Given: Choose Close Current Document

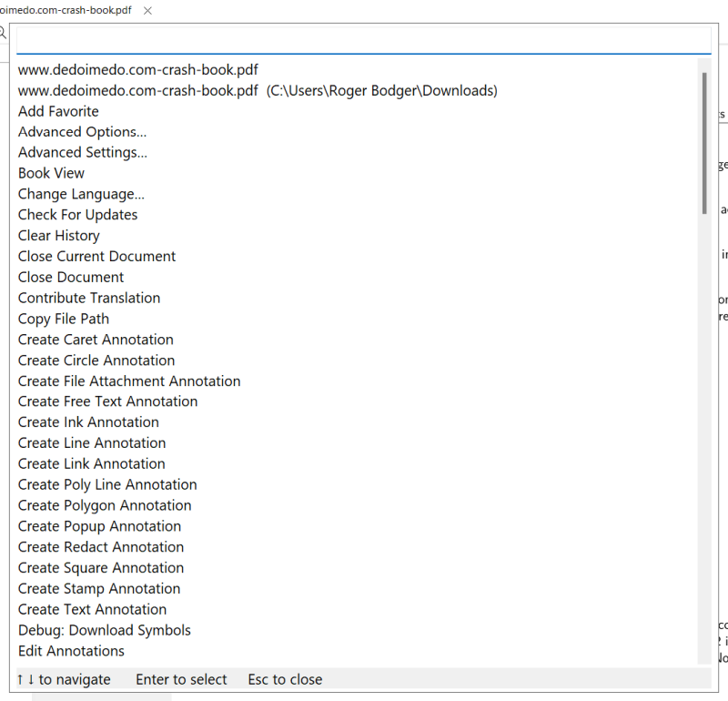Looking at the screenshot, I should point(96,256).
